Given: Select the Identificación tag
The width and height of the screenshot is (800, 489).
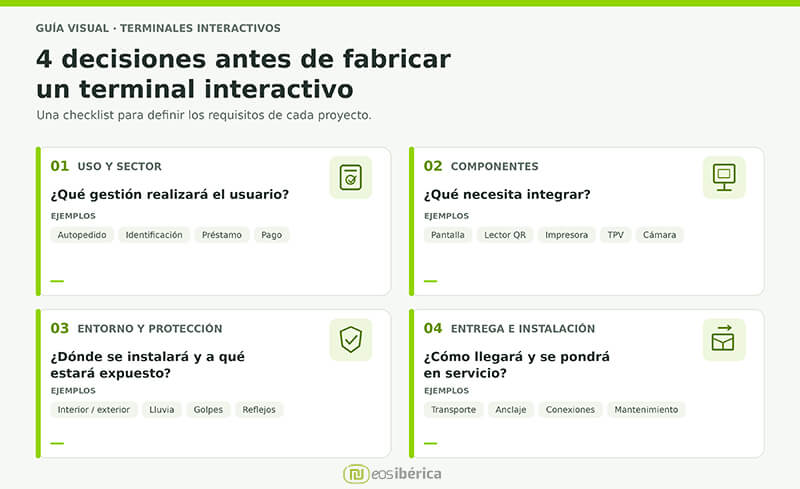Looking at the screenshot, I should pyautogui.click(x=154, y=235).
